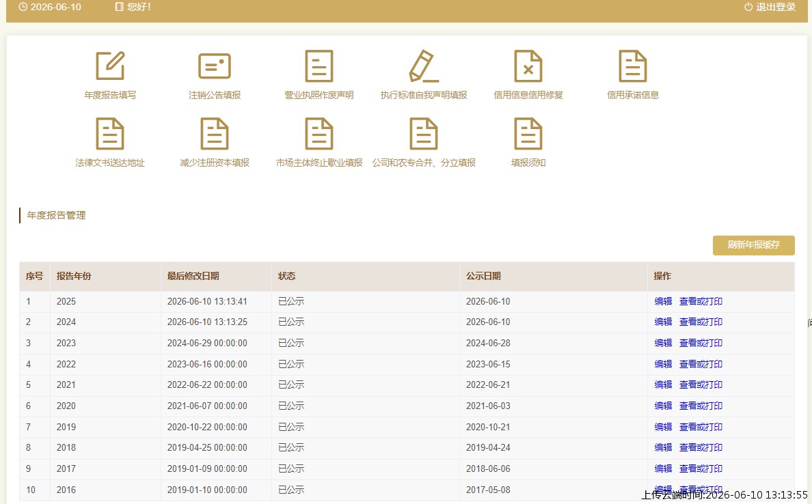
Task: Open 注销公告填报 icon
Action: [215, 66]
